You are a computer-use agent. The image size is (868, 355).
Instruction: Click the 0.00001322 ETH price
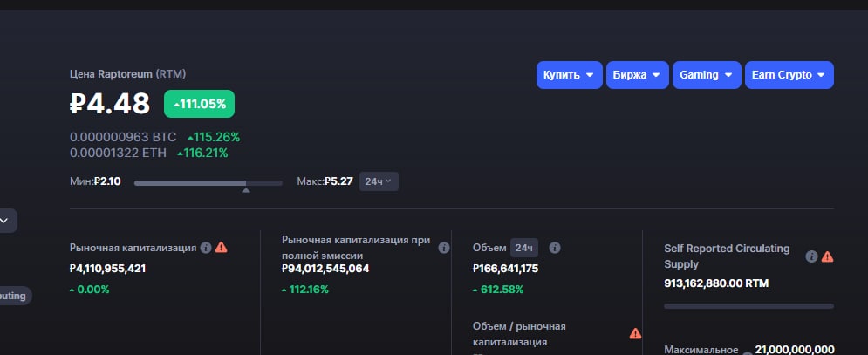[x=118, y=153]
